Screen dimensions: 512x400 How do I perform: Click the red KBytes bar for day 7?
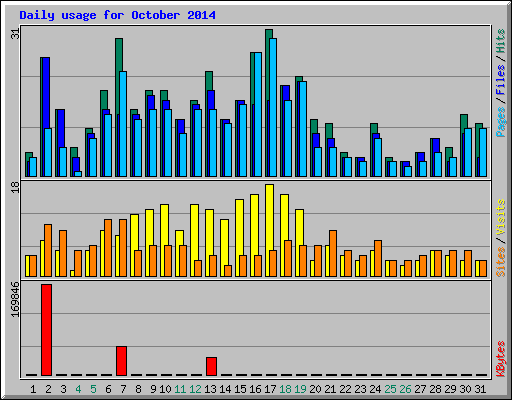pos(121,361)
